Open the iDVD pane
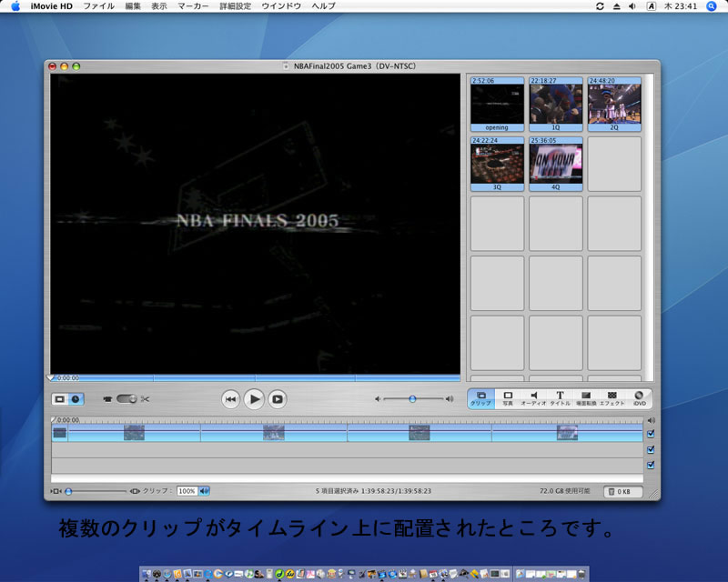Viewport: 728px width, 582px height. (x=639, y=398)
